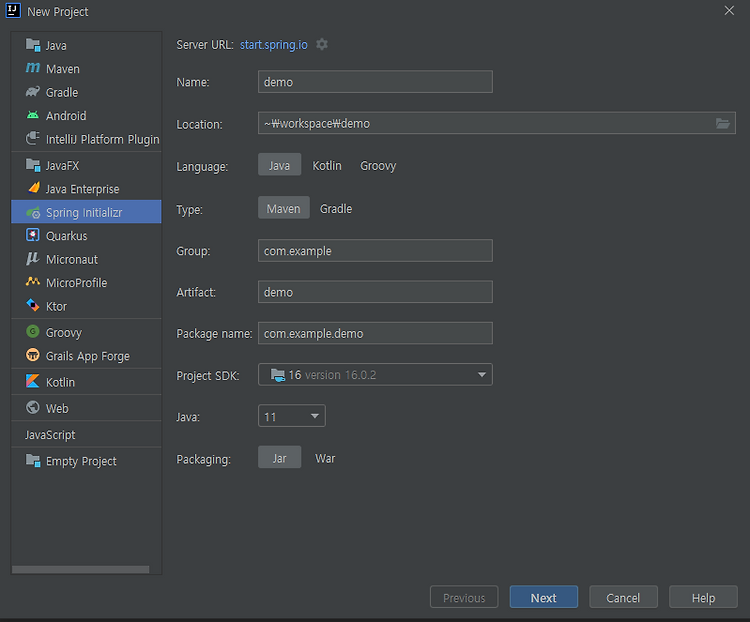The height and width of the screenshot is (622, 750).
Task: Click the Next button
Action: (544, 598)
